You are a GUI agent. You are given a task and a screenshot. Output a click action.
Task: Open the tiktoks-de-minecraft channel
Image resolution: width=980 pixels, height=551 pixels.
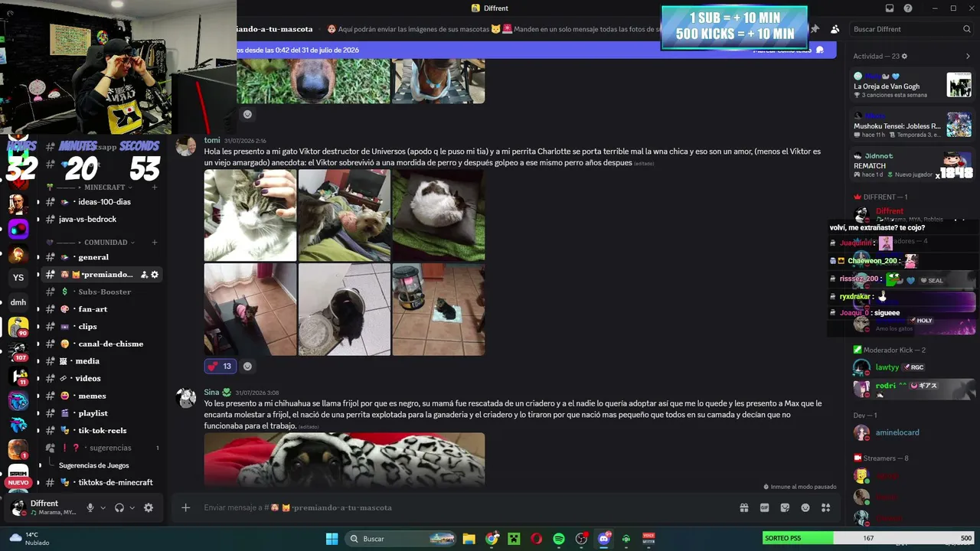103,483
